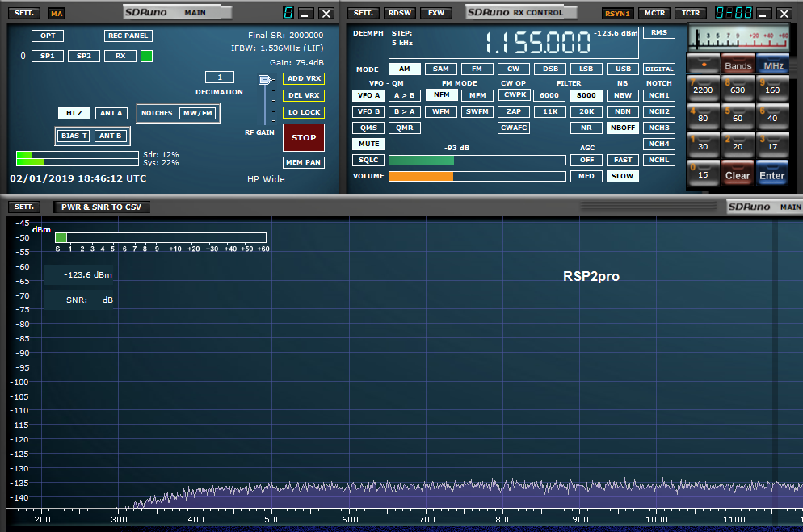Open SETT. in Main window
This screenshot has width=803, height=532.
point(23,13)
